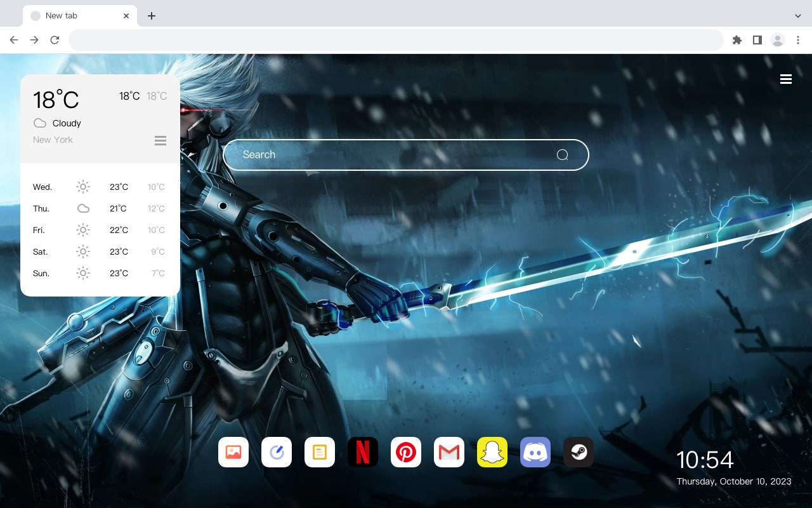The width and height of the screenshot is (812, 508).
Task: Click the Saturday sun forecast icon
Action: [83, 251]
